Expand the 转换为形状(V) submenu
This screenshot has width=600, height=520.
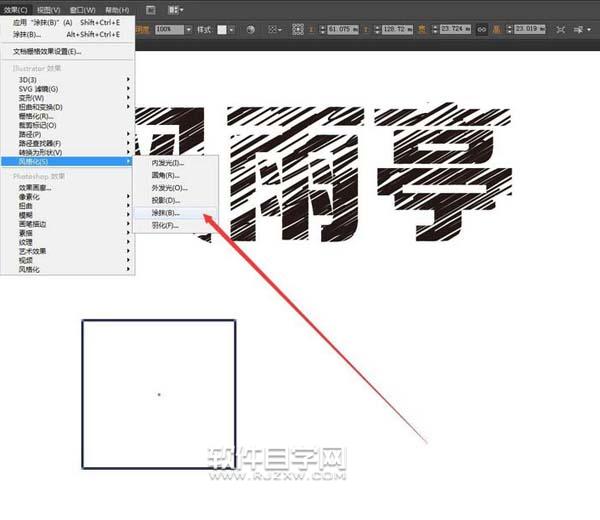tap(67, 152)
